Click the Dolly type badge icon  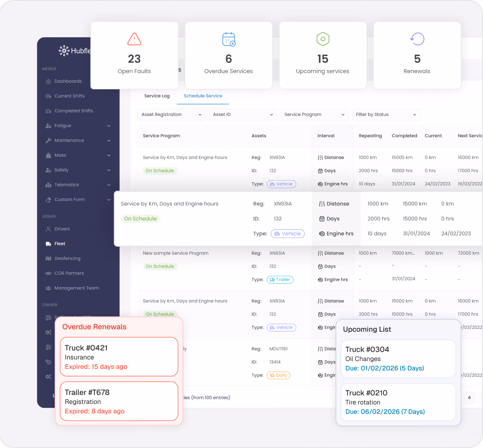click(x=272, y=375)
